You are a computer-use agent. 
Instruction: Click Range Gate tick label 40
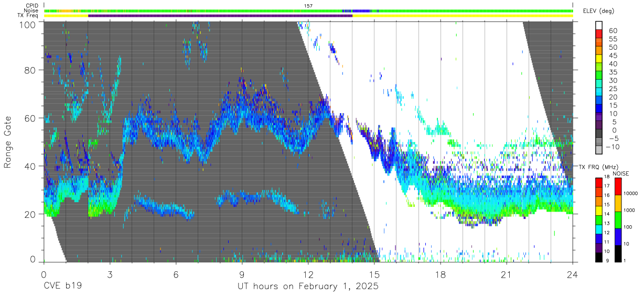click(31, 166)
